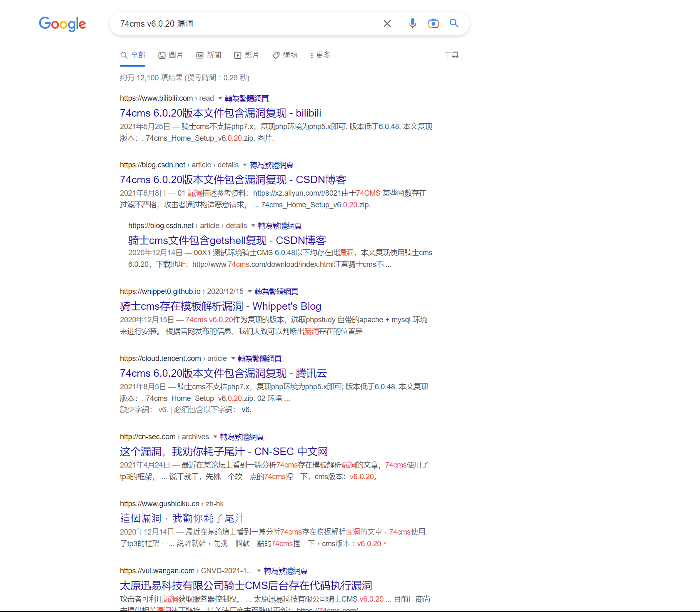Expand dropdown arrow beside vul.wangan.com result
The image size is (700, 612).
[259, 571]
